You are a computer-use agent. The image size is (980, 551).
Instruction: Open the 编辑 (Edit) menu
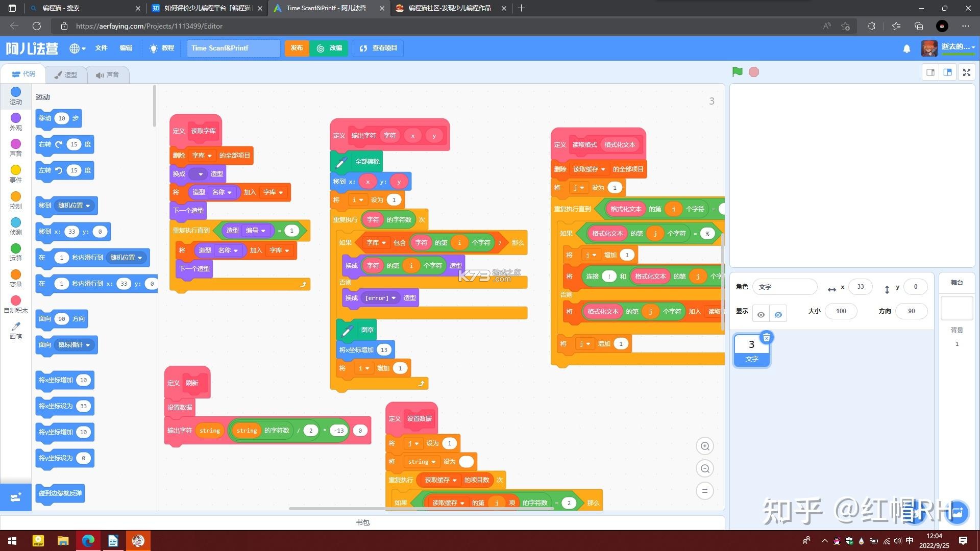coord(126,48)
